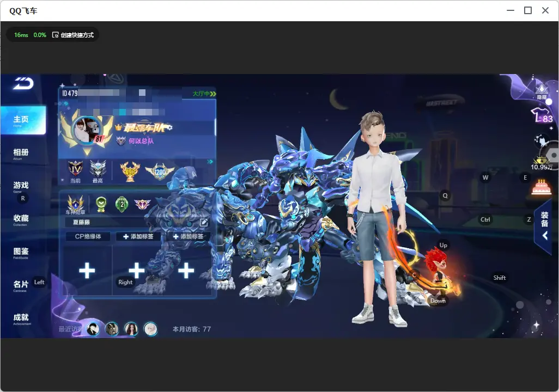Minimize the QQ飞车 window
559x392 pixels.
point(511,11)
